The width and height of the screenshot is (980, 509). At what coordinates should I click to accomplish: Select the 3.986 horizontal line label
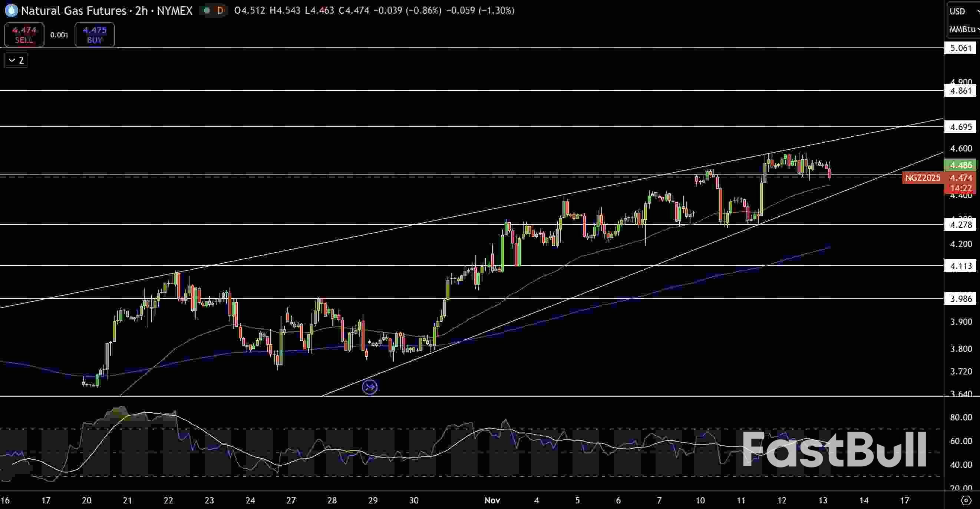(x=960, y=299)
